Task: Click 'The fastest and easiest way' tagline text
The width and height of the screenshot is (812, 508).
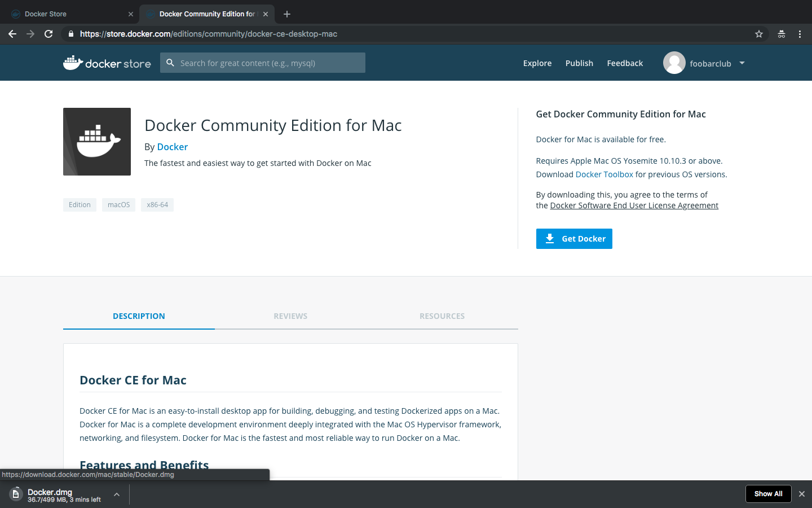Action: pos(258,163)
